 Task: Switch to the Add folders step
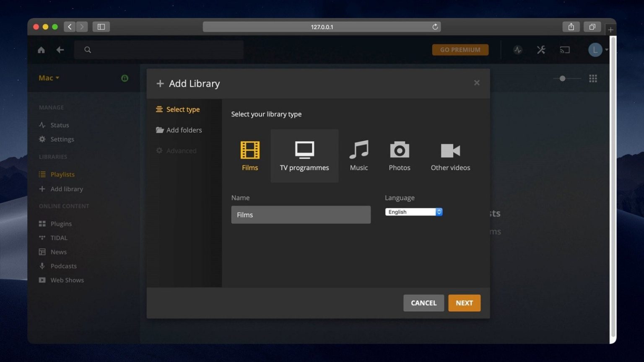point(184,130)
